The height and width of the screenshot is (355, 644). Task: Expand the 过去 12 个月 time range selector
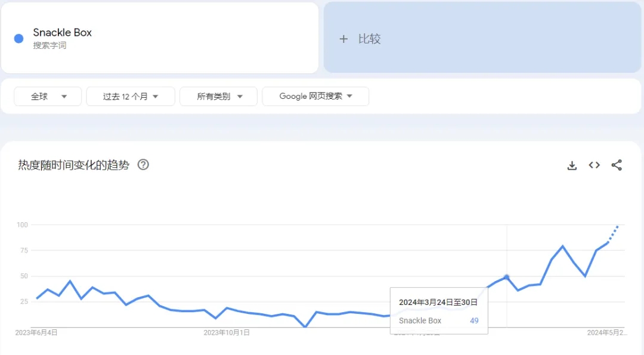click(x=130, y=96)
